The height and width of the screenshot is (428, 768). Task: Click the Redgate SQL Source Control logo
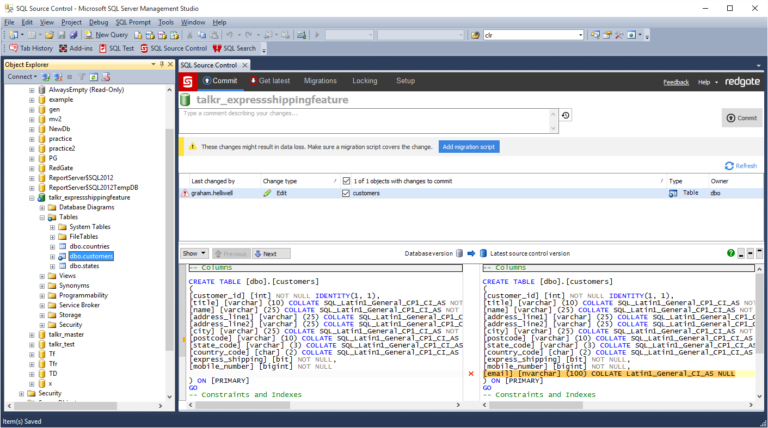click(188, 81)
